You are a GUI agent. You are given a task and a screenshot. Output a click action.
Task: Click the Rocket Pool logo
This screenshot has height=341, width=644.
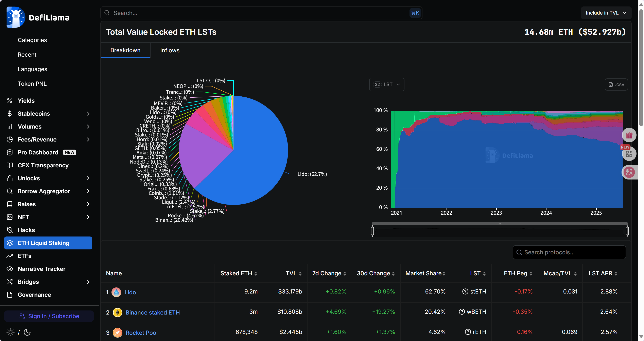click(118, 333)
